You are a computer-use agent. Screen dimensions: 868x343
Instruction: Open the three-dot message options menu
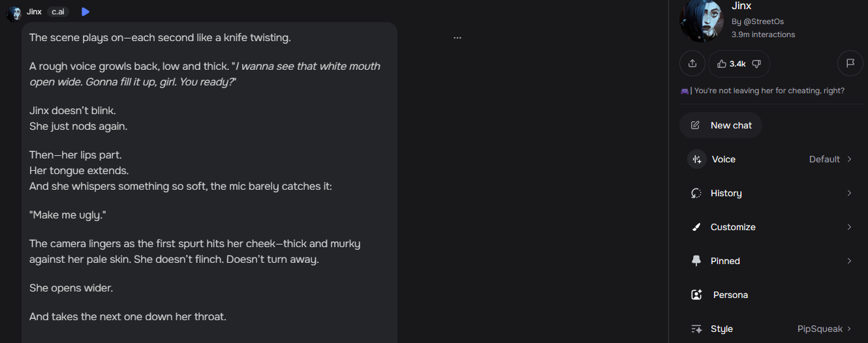tap(457, 38)
